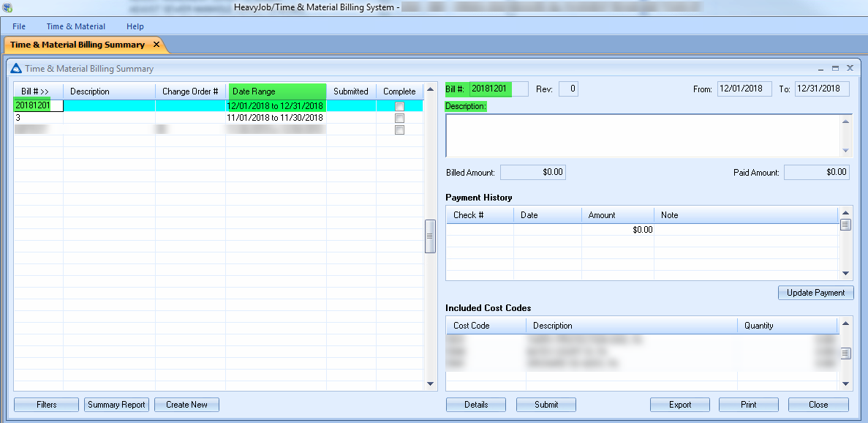Click the Payment History scrollbar thumb
Image resolution: width=868 pixels, height=423 pixels.
[x=845, y=224]
